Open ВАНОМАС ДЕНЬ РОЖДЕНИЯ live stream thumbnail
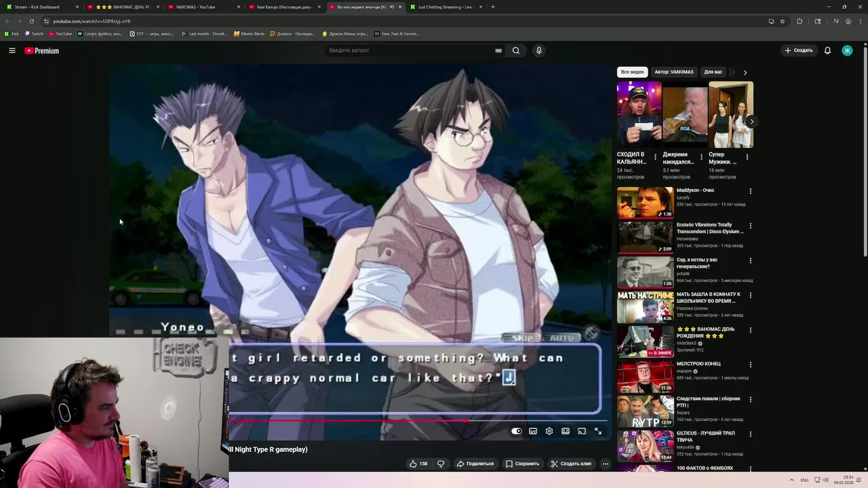 click(x=645, y=341)
